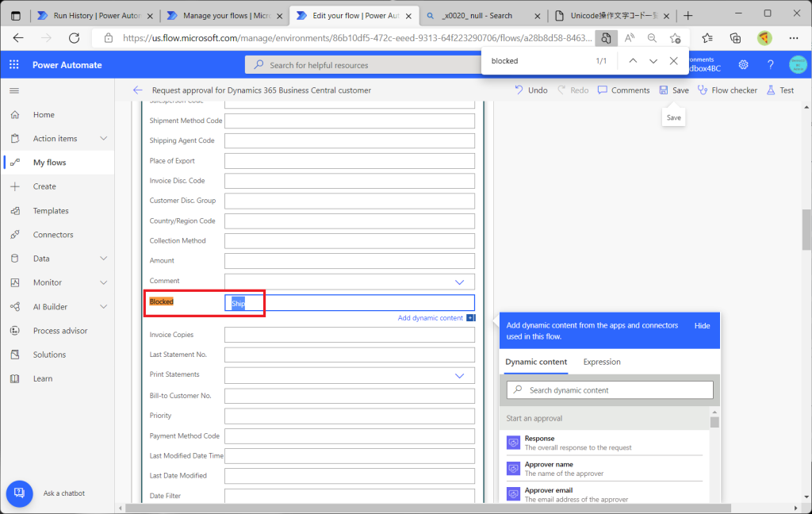Open the browser collections icon
The height and width of the screenshot is (514, 812).
[x=735, y=38]
